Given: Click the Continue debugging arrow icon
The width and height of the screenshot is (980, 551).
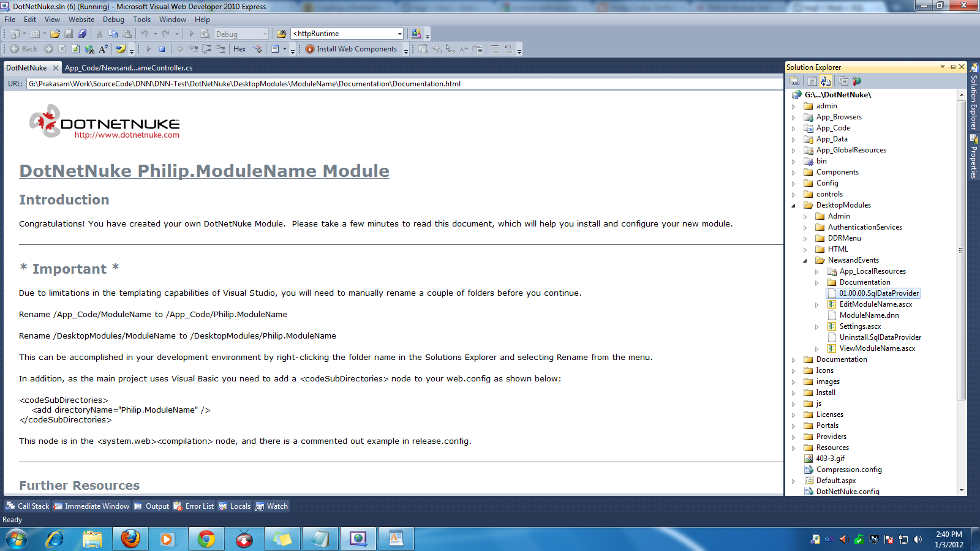Looking at the screenshot, I should (x=148, y=49).
